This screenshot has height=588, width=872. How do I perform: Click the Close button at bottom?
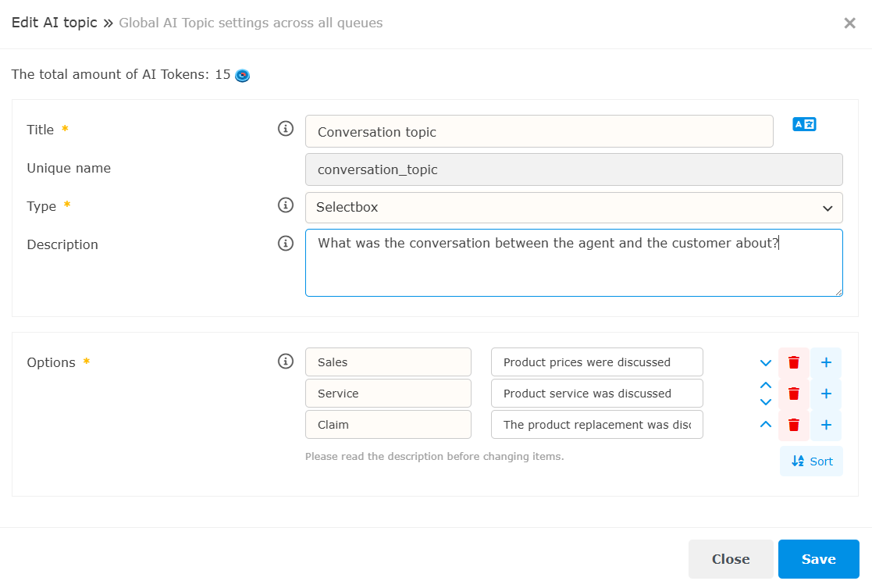[730, 559]
